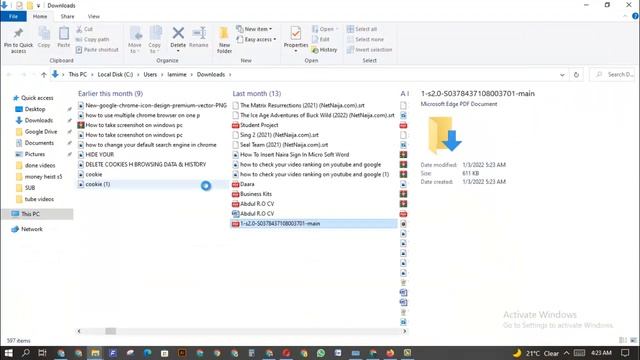Switch to the Share ribbon tab
The width and height of the screenshot is (640, 360).
coord(67,16)
